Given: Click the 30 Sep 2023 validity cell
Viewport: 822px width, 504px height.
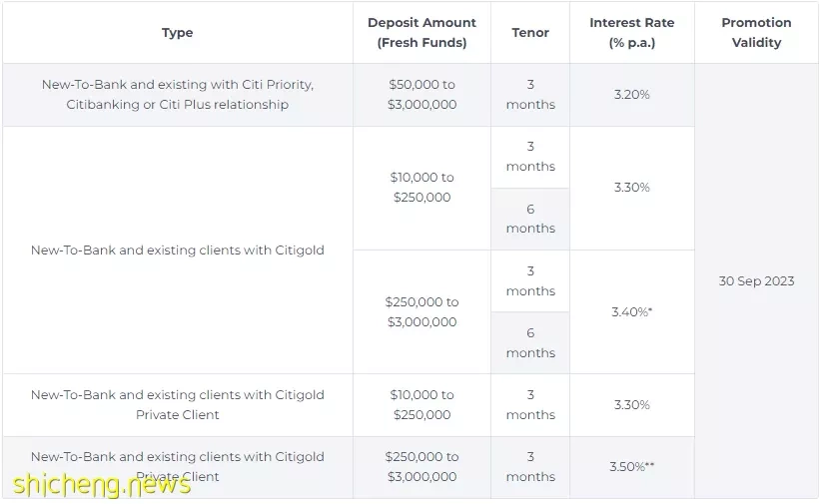Looking at the screenshot, I should pos(756,280).
